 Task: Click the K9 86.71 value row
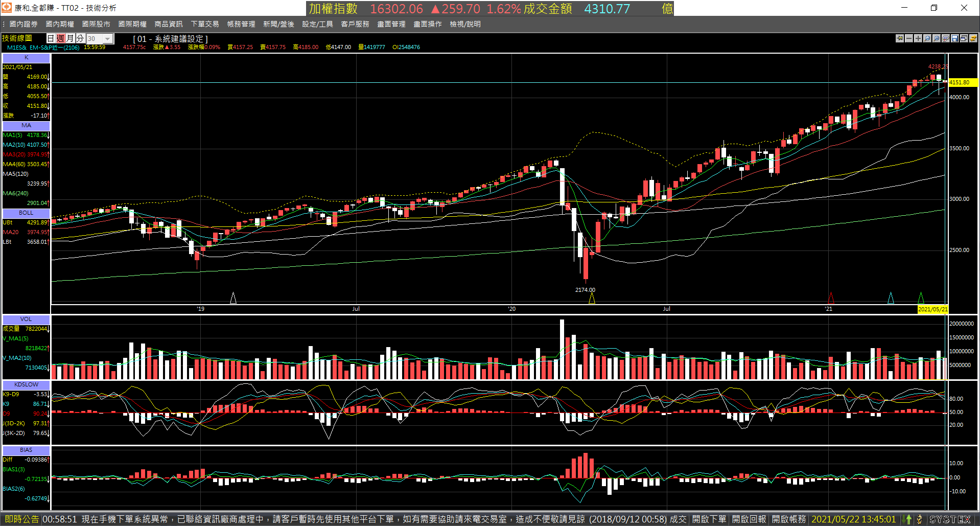pyautogui.click(x=26, y=404)
